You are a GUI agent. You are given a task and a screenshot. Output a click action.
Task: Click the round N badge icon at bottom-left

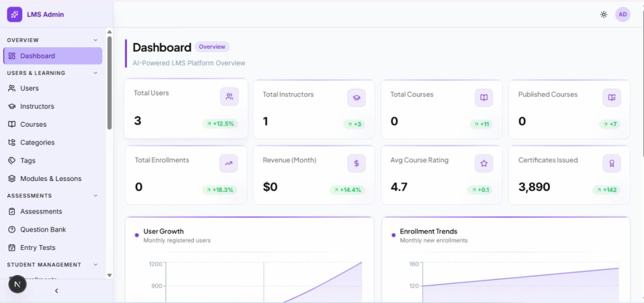18,284
